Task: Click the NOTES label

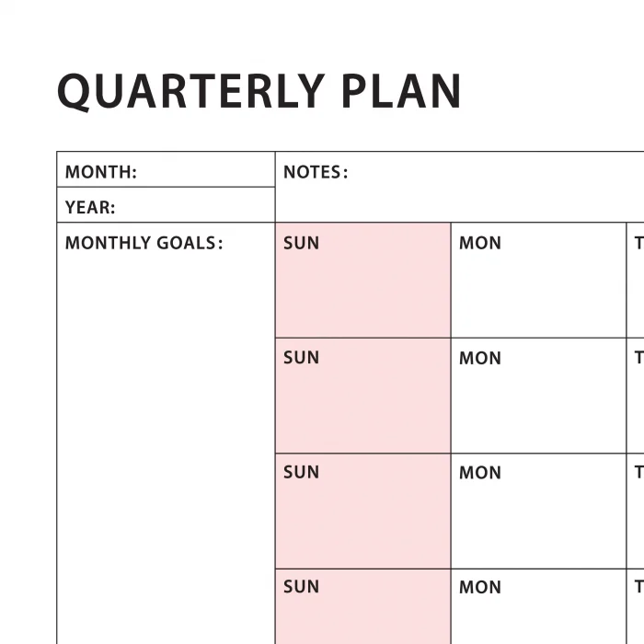Action: click(315, 172)
